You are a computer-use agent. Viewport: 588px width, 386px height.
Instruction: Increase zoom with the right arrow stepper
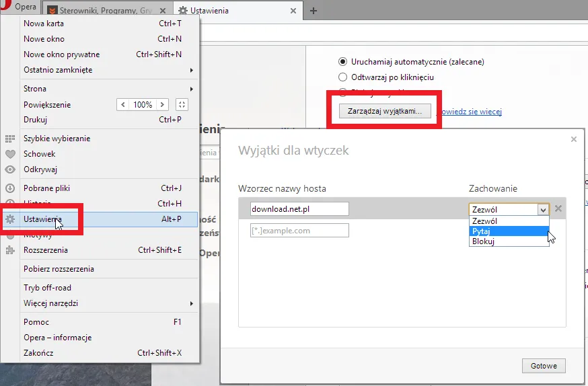(162, 105)
